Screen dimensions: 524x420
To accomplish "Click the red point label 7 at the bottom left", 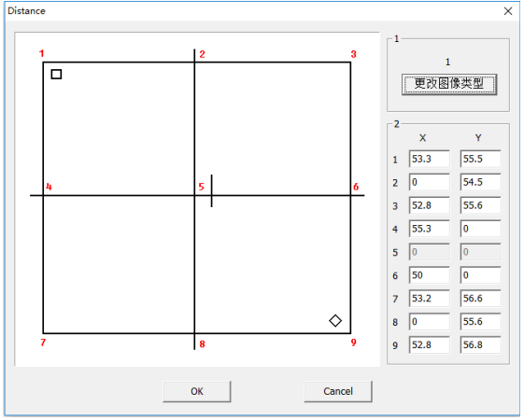I will tap(43, 343).
